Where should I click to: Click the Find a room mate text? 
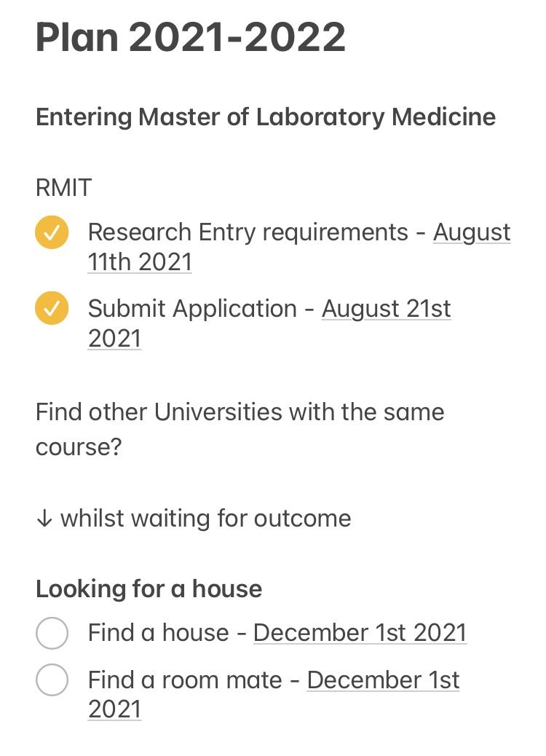point(185,680)
